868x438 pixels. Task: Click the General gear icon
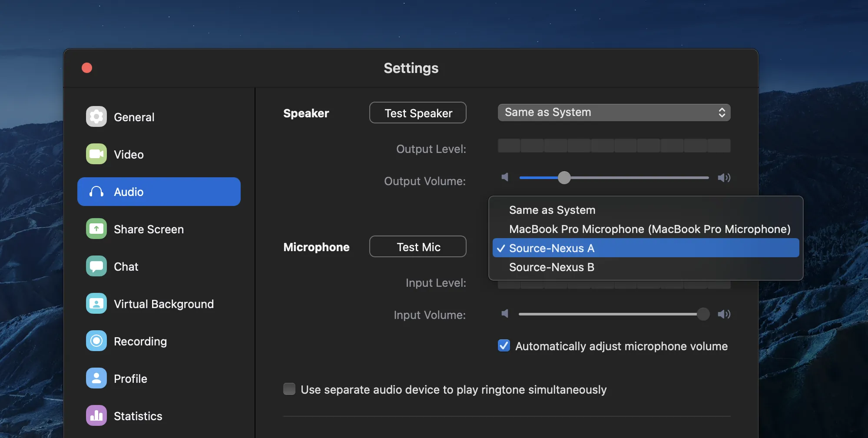[96, 116]
